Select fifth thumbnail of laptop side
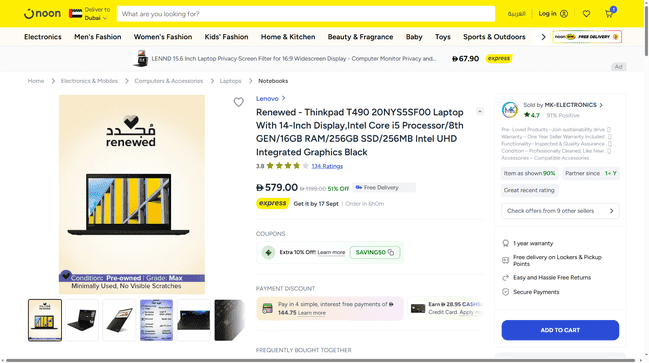 194,320
